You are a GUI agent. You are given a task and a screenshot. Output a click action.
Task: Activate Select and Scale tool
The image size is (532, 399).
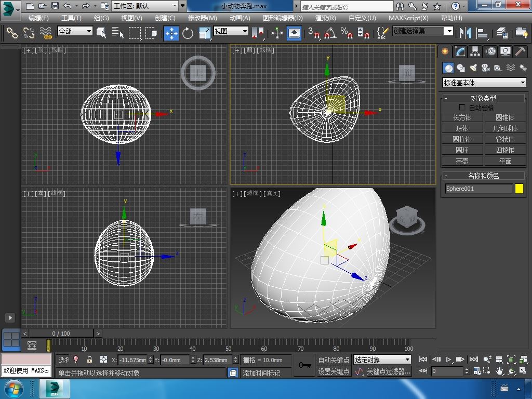pos(204,33)
